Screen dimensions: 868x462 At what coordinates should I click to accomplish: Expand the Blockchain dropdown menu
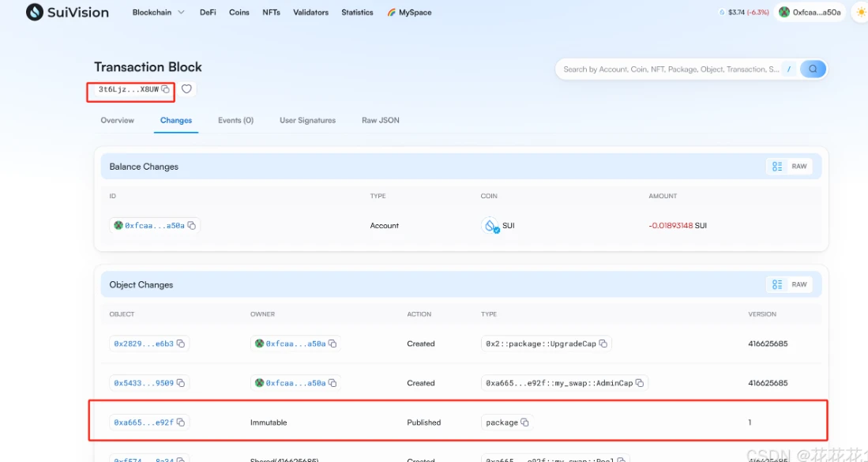point(159,13)
